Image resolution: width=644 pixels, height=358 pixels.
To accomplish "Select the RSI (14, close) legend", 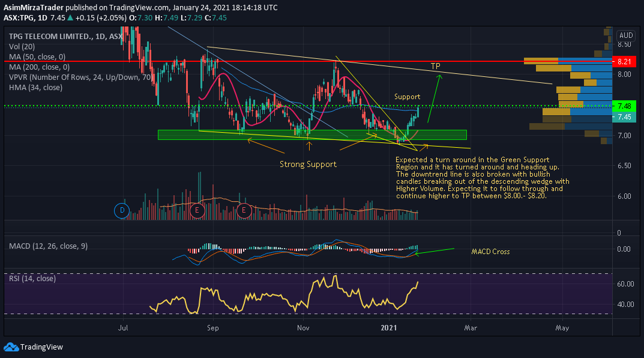I will (32, 279).
